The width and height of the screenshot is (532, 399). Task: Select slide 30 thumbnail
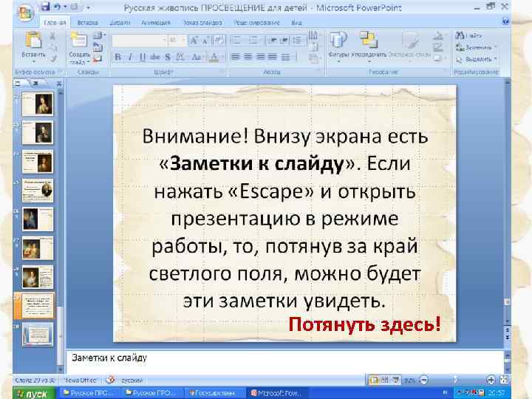[38, 335]
